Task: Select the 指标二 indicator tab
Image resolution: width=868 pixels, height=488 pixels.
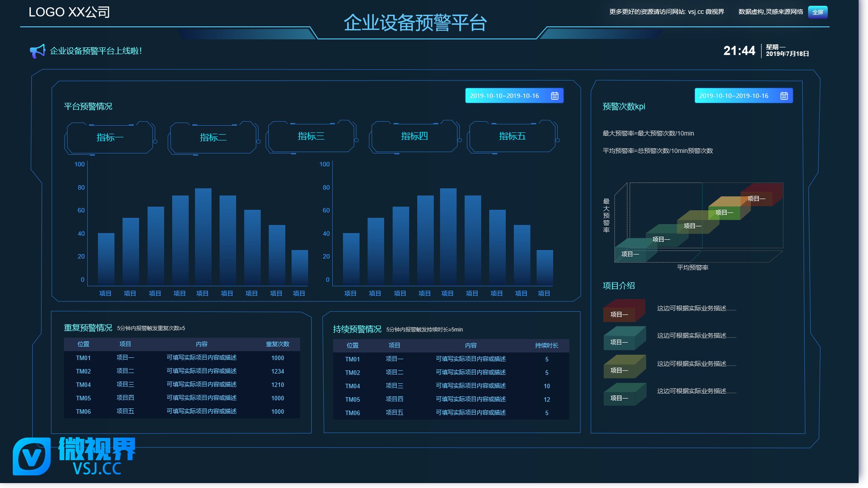Action: point(213,138)
